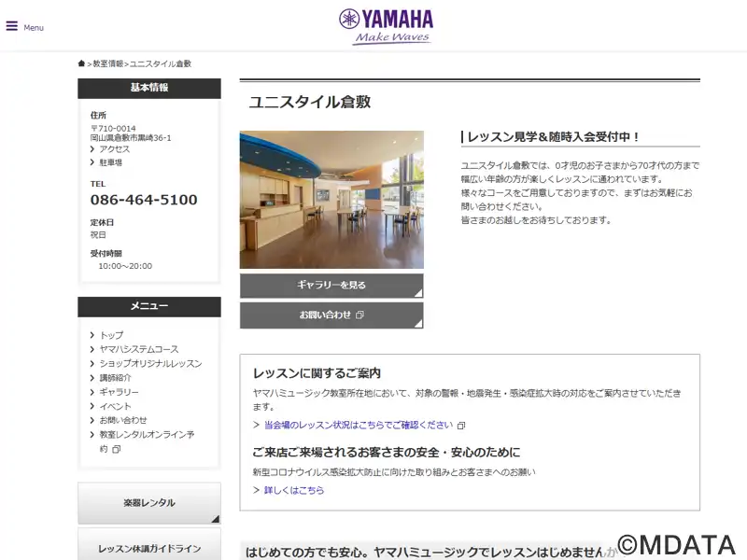The height and width of the screenshot is (560, 747).
Task: Click the external-link icon after レッスン状況 link
Action: (461, 426)
